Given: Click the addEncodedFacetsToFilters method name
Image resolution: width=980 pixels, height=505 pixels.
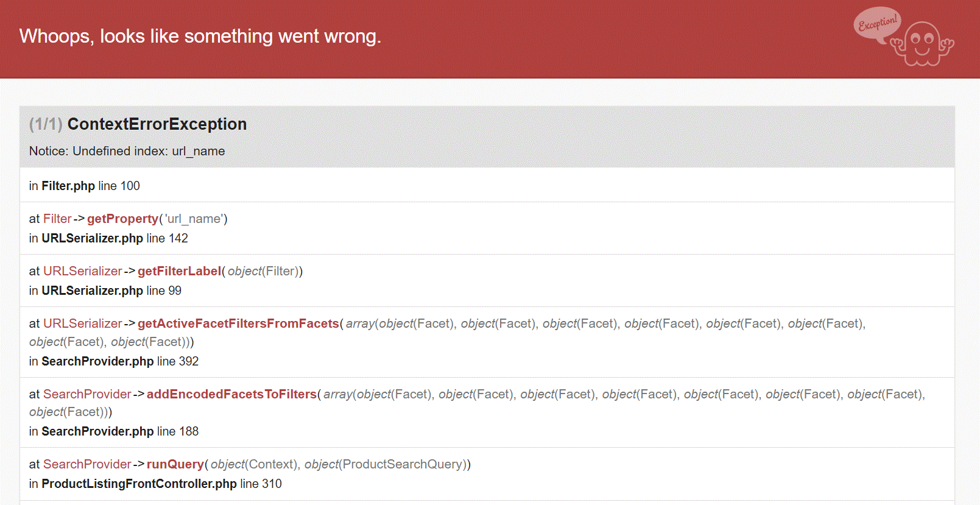Looking at the screenshot, I should click(x=231, y=394).
